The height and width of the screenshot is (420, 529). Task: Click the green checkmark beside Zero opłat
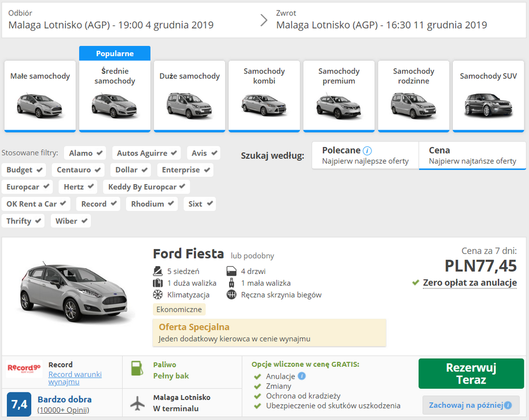point(416,282)
